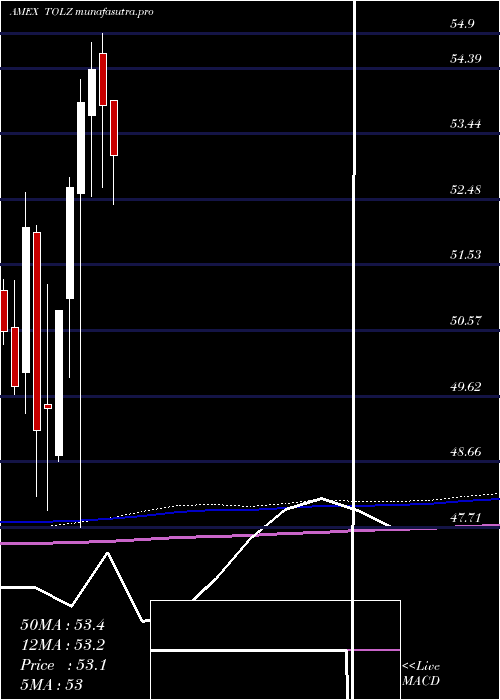The width and height of the screenshot is (500, 700).
Task: Select the 51.53 price axis label
Action: [x=465, y=255]
